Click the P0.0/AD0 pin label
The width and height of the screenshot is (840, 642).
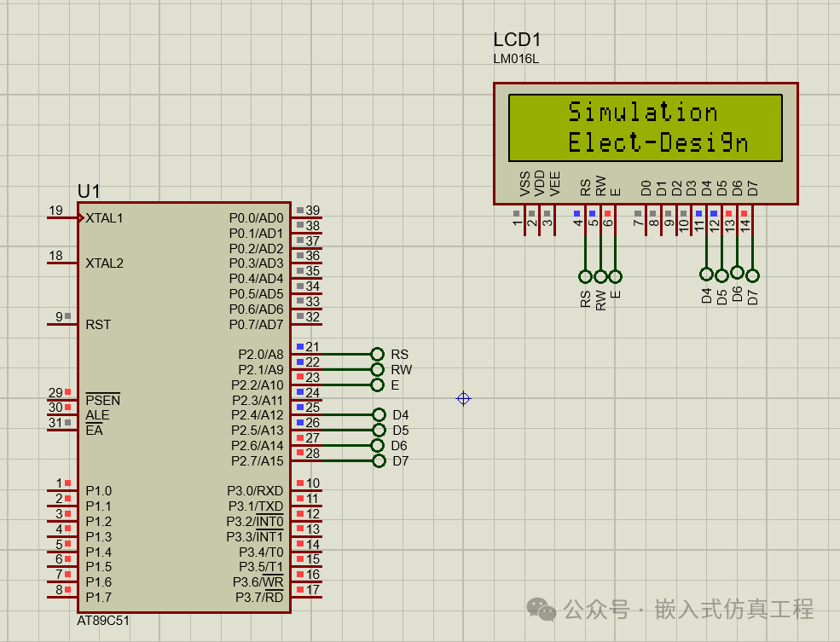256,218
